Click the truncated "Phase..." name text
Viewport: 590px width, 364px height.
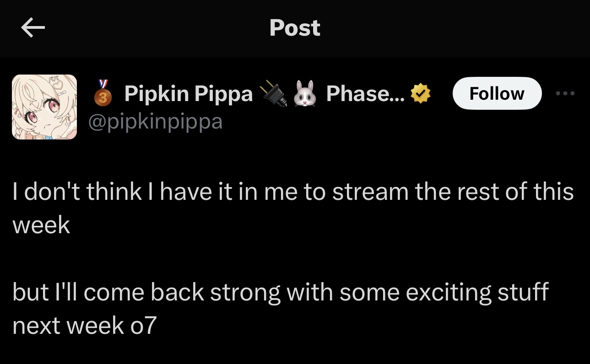click(x=365, y=94)
